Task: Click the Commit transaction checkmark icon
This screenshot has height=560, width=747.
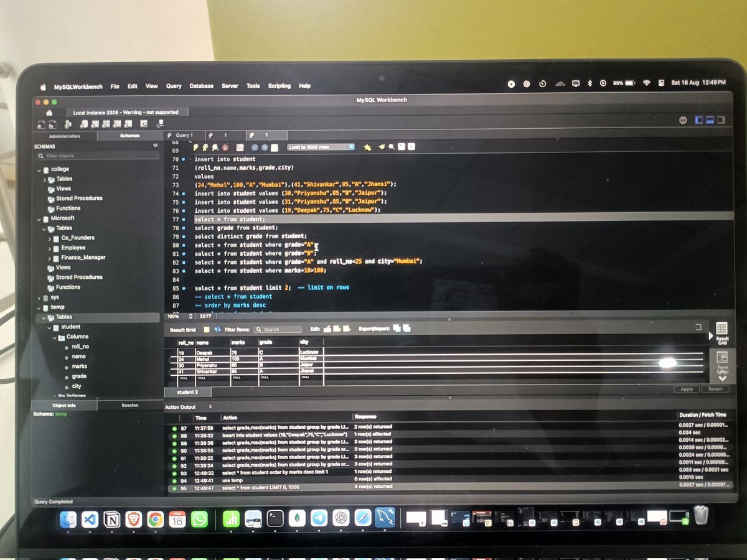Action: tap(254, 147)
